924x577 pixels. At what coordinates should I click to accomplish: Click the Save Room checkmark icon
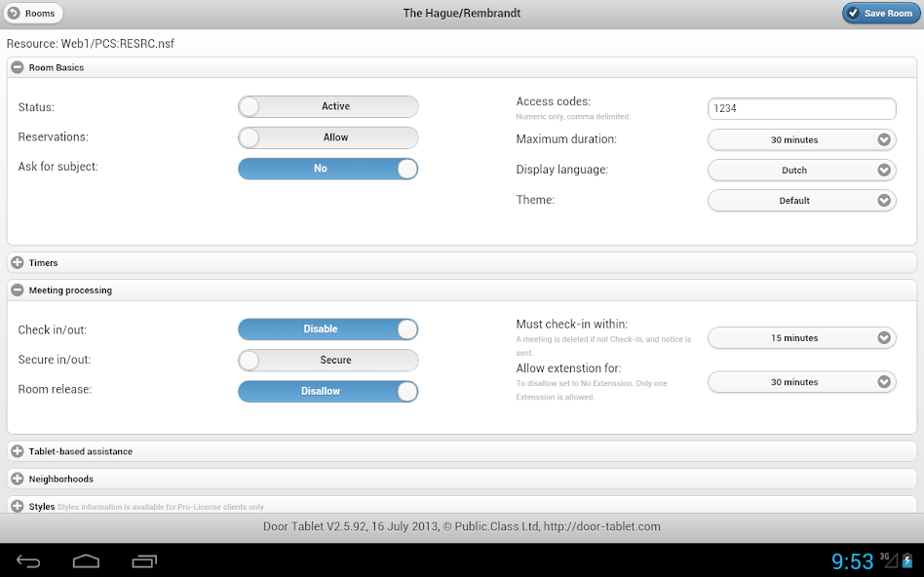853,14
